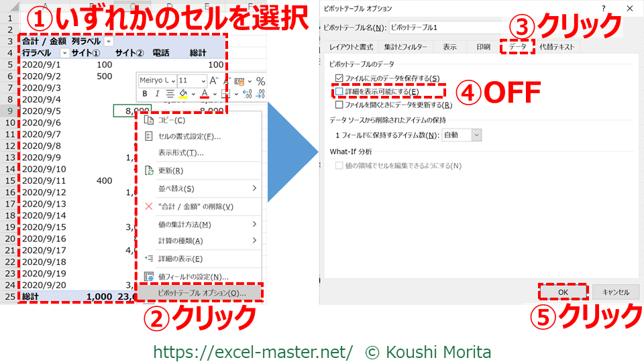Choose ピボットテーブル オプション(O) from context menu
Image resolution: width=644 pixels, height=362 pixels.
click(201, 293)
